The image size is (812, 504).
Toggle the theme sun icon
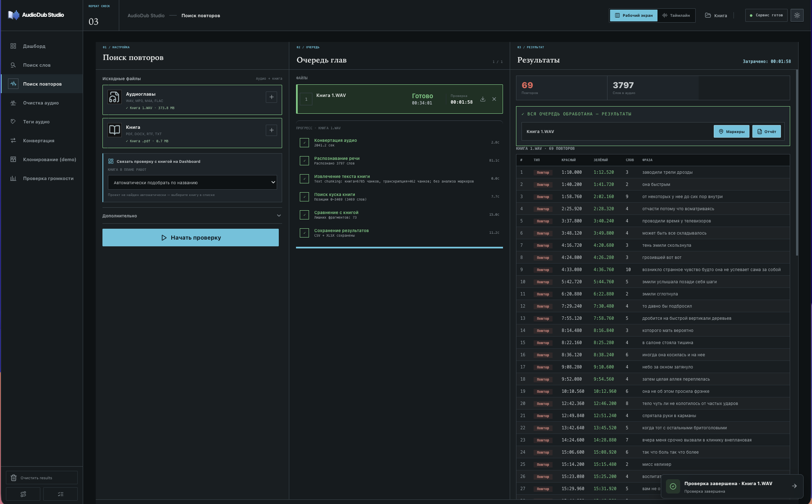[797, 16]
